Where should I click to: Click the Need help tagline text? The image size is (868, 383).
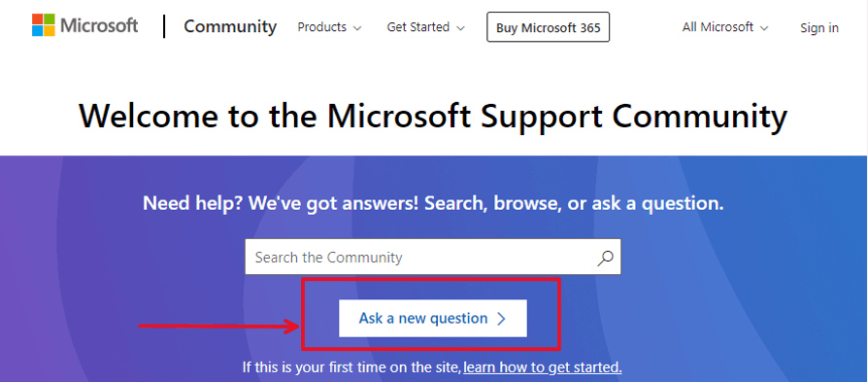(x=433, y=204)
